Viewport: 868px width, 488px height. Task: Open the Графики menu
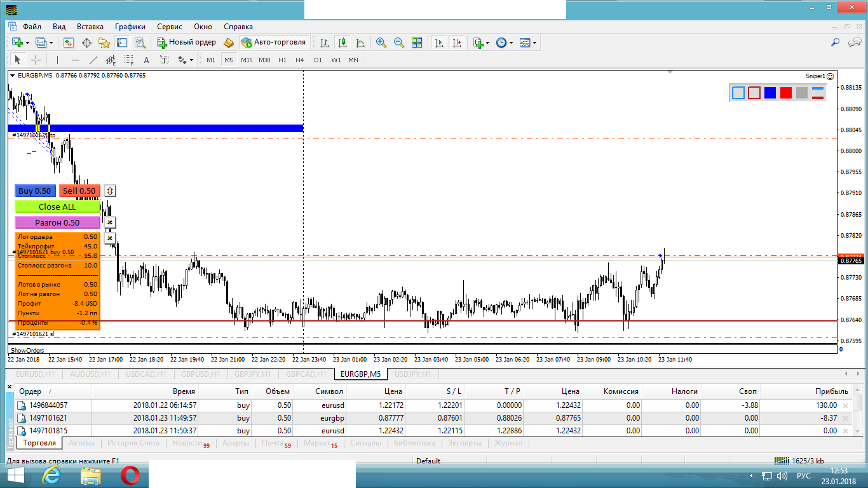pos(130,27)
